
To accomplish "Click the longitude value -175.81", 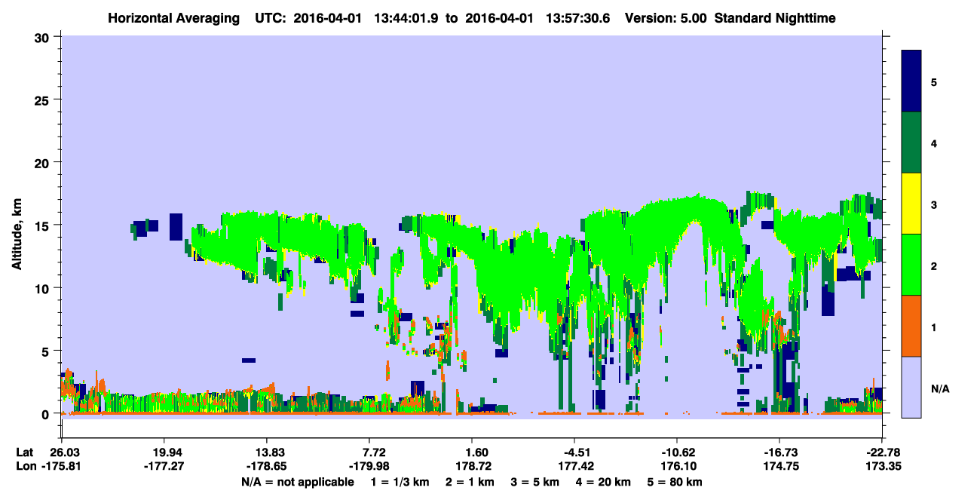I will [x=61, y=466].
